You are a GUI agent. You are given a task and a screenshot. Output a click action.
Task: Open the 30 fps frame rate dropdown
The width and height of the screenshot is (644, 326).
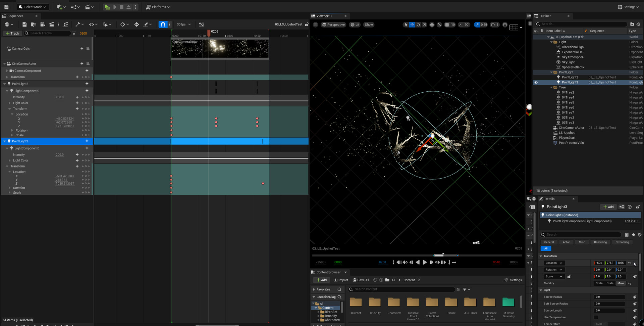pos(183,24)
